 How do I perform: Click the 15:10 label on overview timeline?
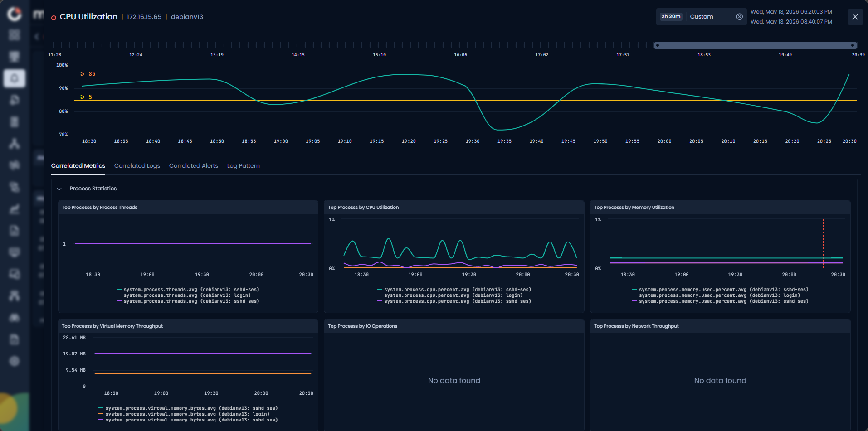pyautogui.click(x=380, y=55)
